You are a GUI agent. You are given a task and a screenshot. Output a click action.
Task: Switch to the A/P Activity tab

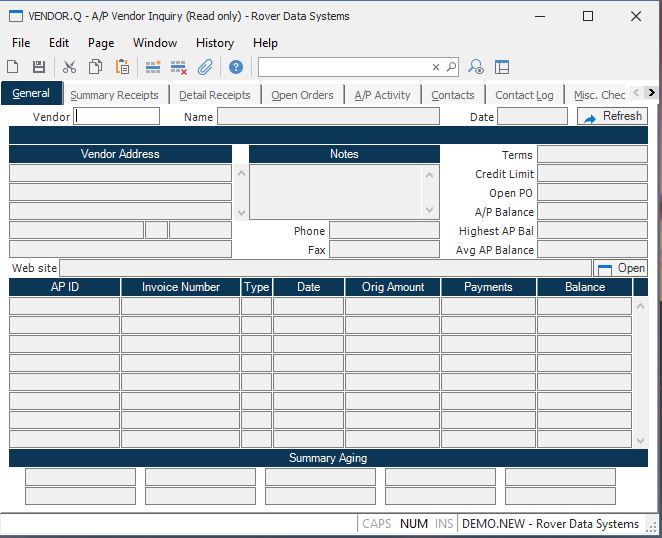coord(382,95)
